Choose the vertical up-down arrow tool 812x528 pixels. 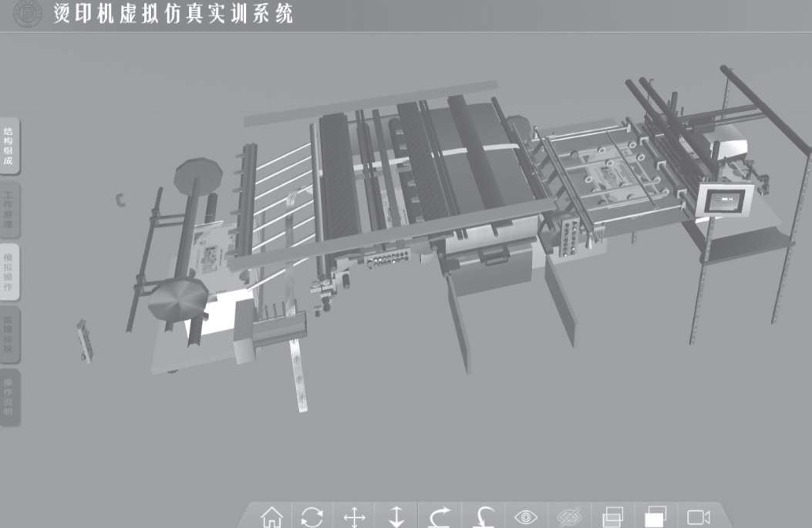click(396, 516)
